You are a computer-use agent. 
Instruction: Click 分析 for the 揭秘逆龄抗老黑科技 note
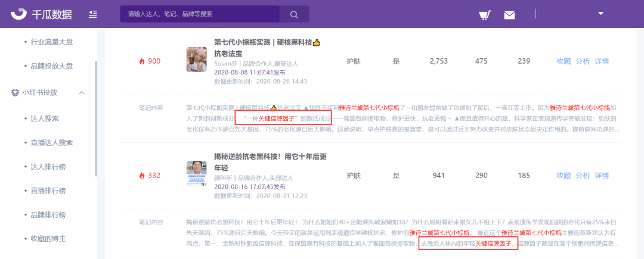[583, 176]
